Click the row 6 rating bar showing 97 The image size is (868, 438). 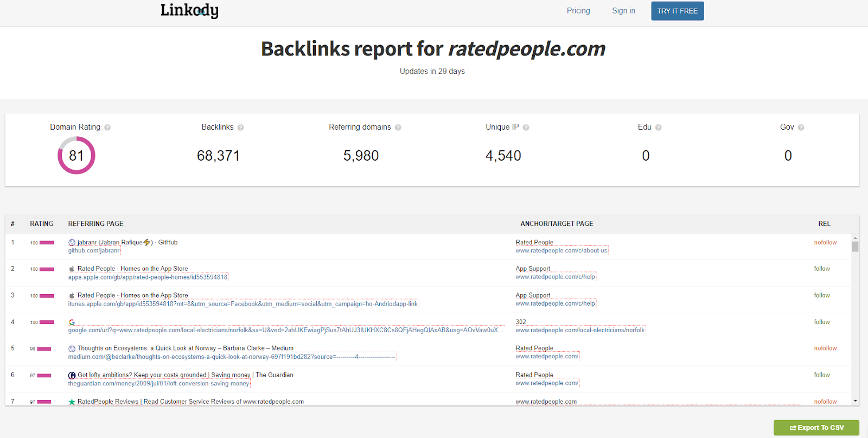coord(44,376)
